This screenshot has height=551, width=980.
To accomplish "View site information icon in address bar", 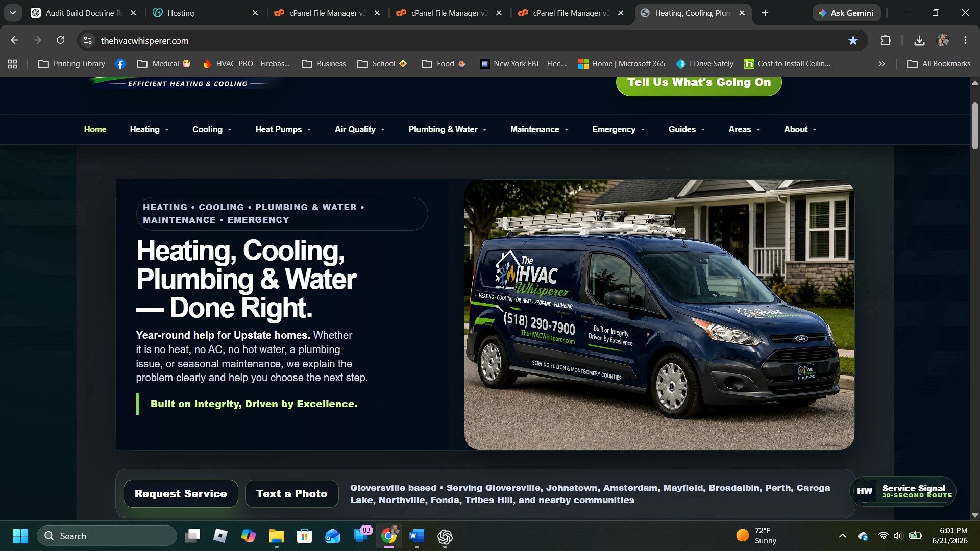I will coord(88,40).
